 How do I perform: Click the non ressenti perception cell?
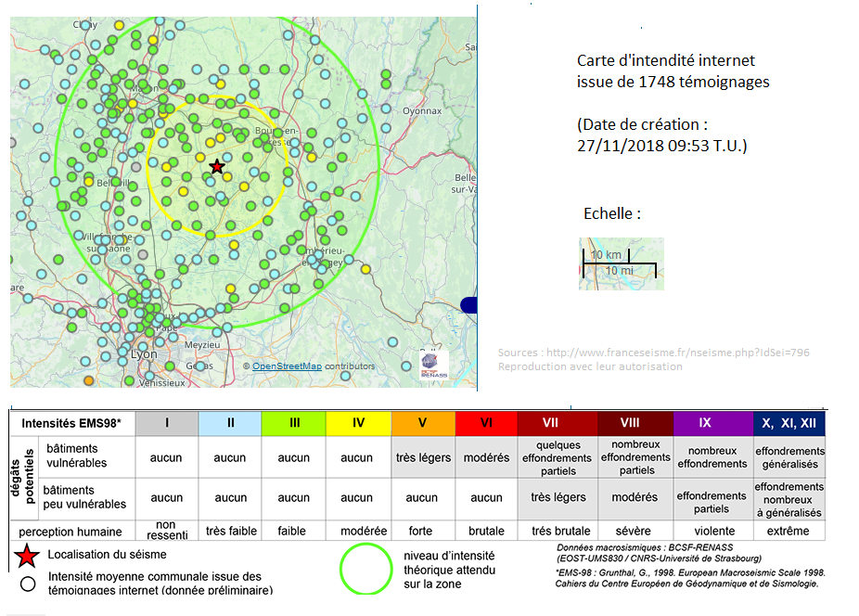click(167, 530)
